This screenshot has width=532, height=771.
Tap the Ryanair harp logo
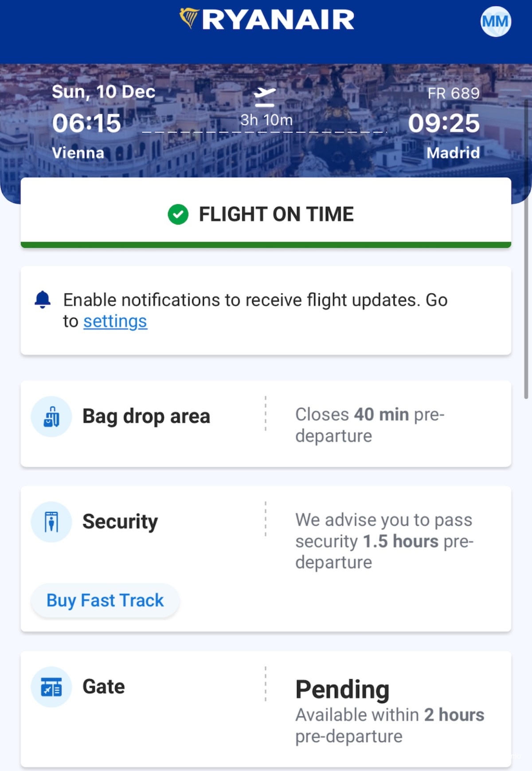[189, 18]
